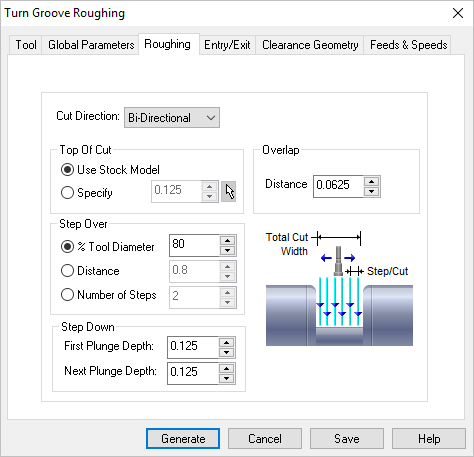
Task: Increase the Next Plunge Depth value
Action: point(227,369)
